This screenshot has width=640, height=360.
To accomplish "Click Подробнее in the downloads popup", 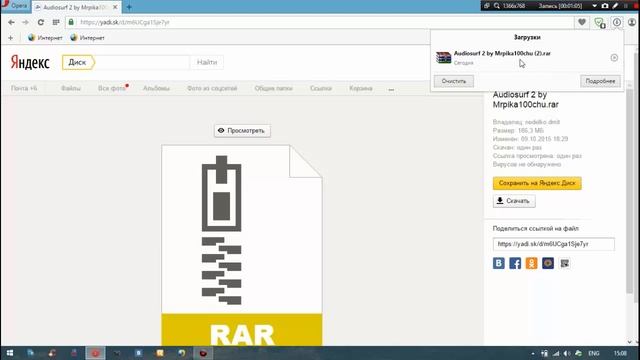I will [600, 81].
